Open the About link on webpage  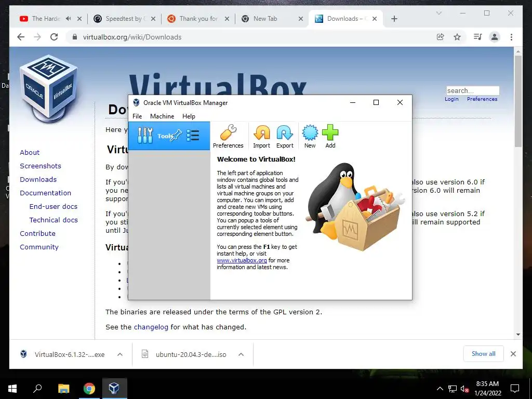click(x=30, y=152)
